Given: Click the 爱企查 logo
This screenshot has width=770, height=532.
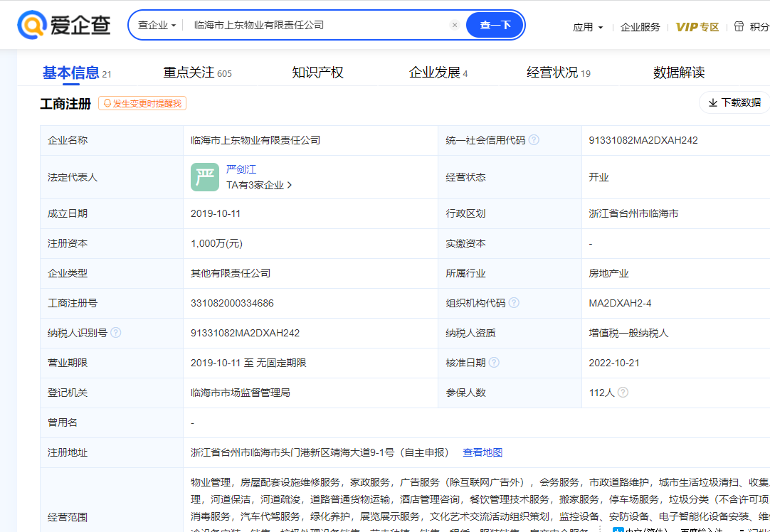Looking at the screenshot, I should [64, 25].
